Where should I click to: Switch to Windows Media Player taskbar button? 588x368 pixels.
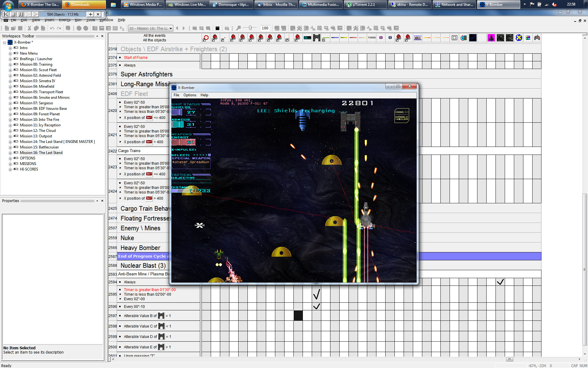pyautogui.click(x=143, y=5)
